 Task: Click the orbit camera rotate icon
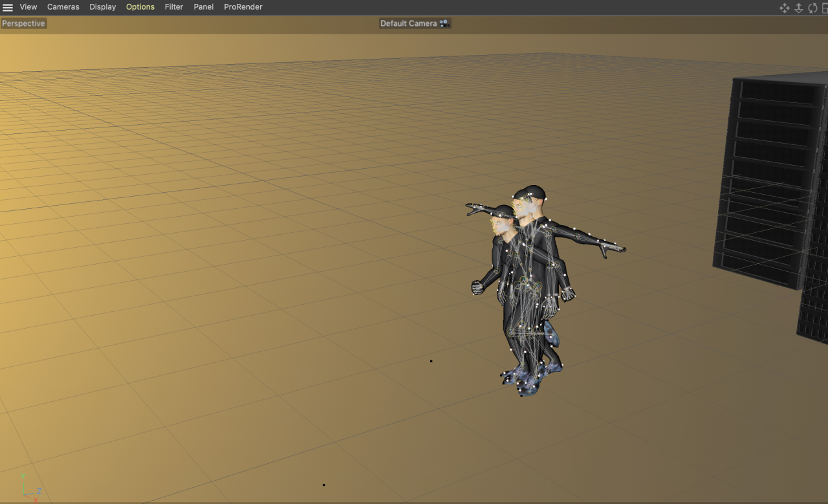coord(812,8)
